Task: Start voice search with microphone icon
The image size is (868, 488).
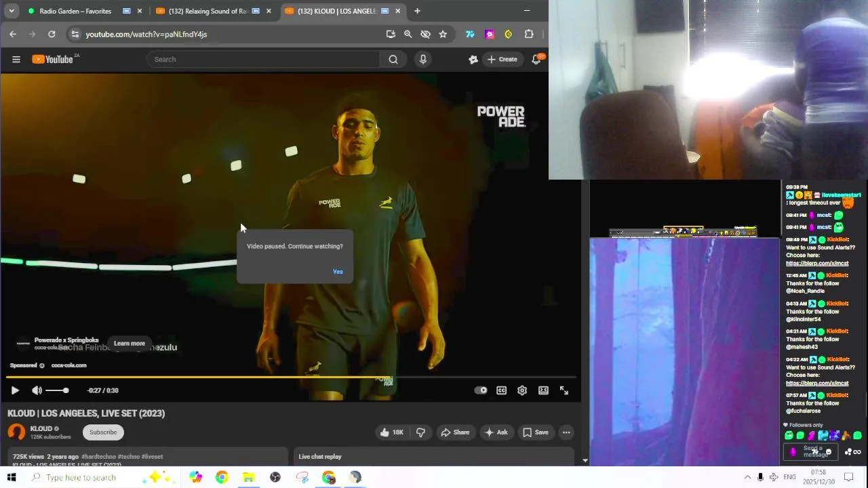Action: click(x=423, y=59)
